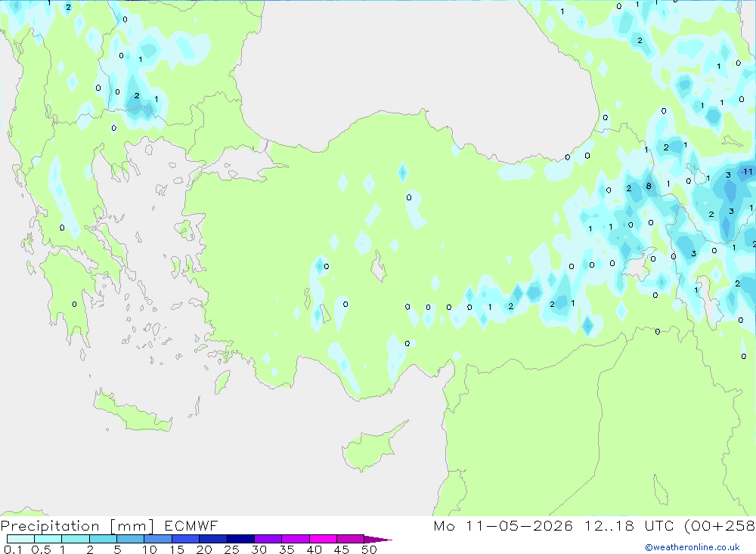The width and height of the screenshot is (756, 554).
Task: Click the 35–40 mm purple legend swatch
Action: [295, 539]
